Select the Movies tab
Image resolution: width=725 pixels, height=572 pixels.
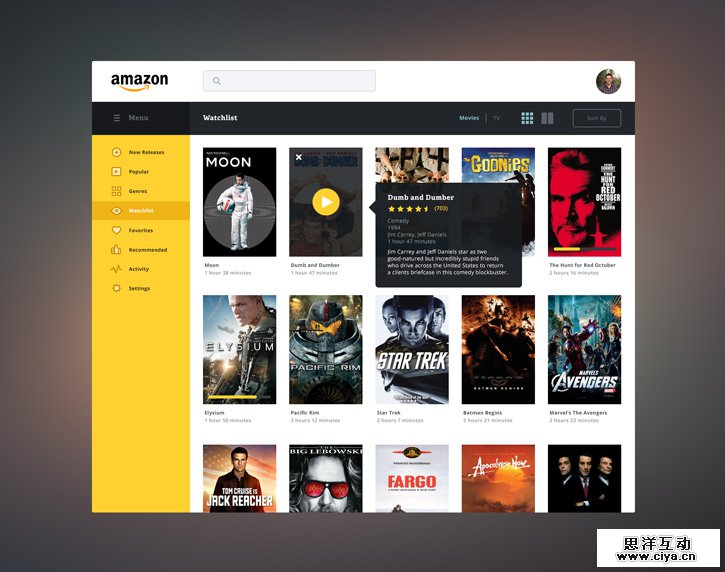468,118
